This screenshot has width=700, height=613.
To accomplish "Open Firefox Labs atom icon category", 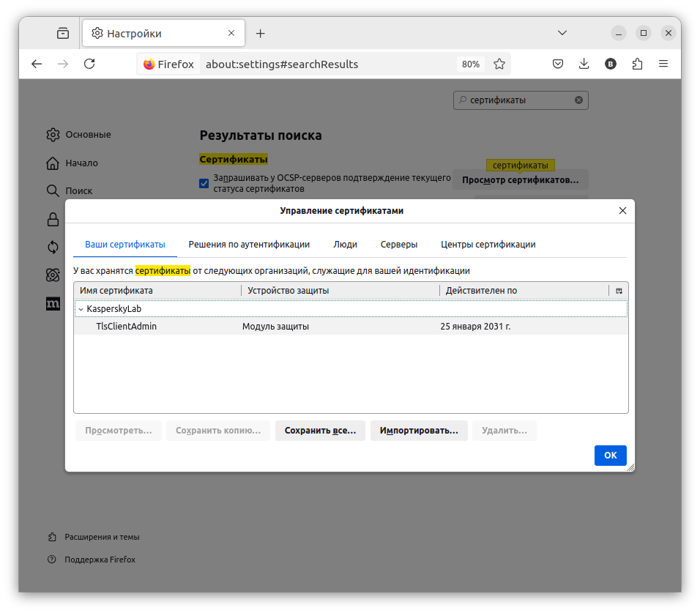I will click(53, 275).
